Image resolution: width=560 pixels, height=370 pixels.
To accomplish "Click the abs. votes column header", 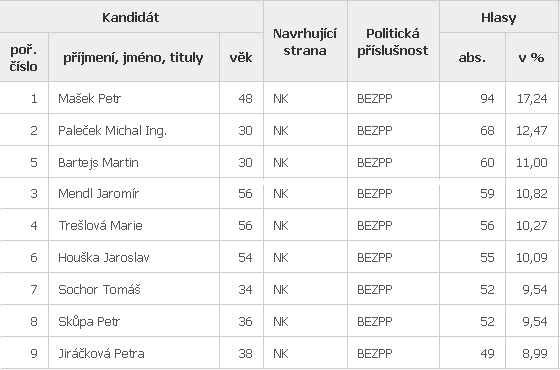I will point(472,57).
